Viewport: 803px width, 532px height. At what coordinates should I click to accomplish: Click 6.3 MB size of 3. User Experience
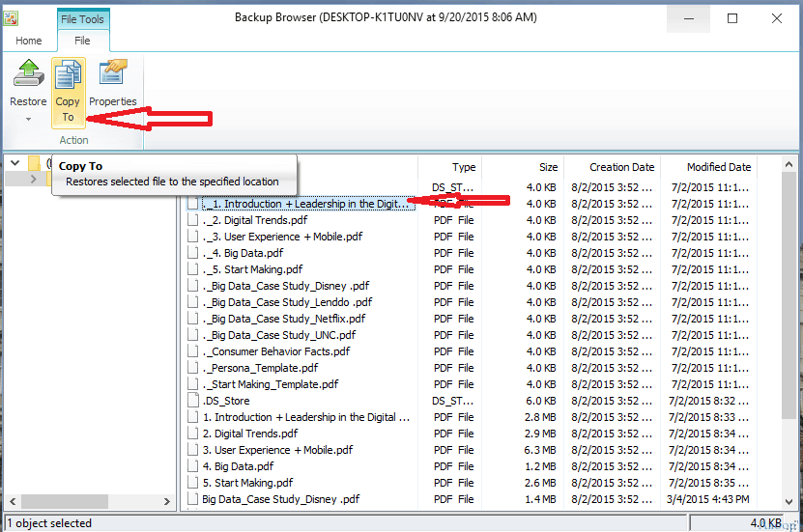(x=540, y=450)
